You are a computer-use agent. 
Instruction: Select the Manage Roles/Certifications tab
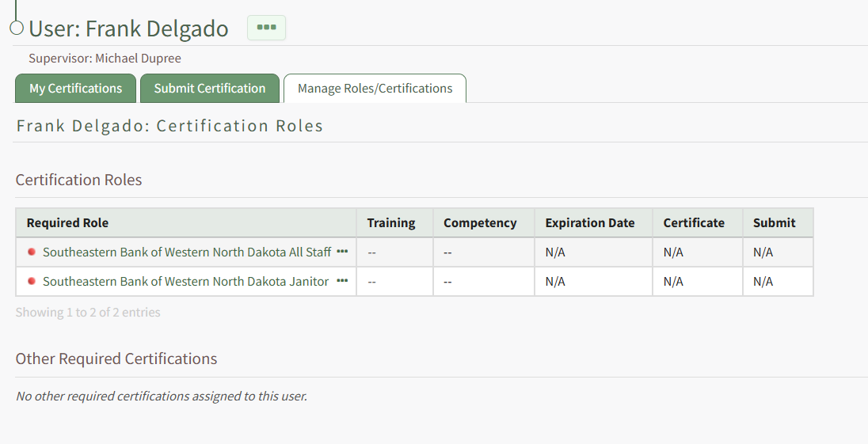click(x=375, y=89)
